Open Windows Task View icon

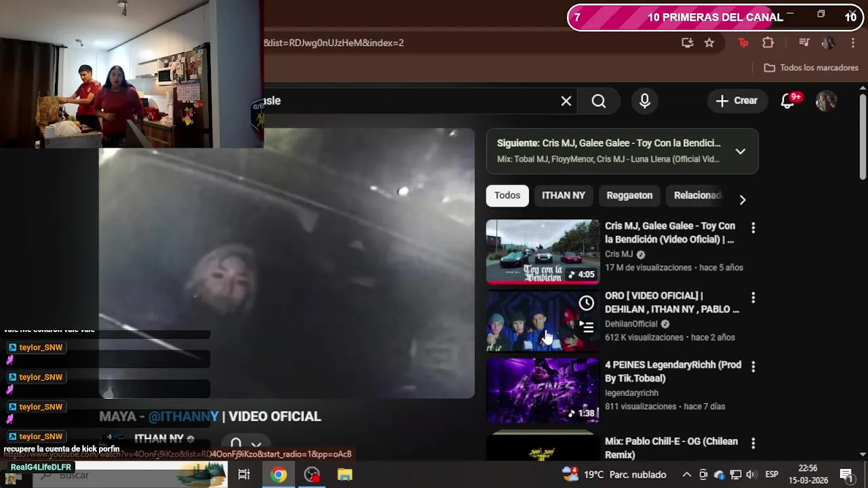click(244, 475)
